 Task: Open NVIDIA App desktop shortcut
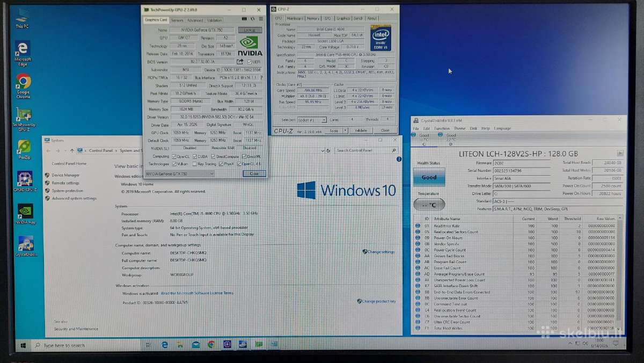[24, 214]
